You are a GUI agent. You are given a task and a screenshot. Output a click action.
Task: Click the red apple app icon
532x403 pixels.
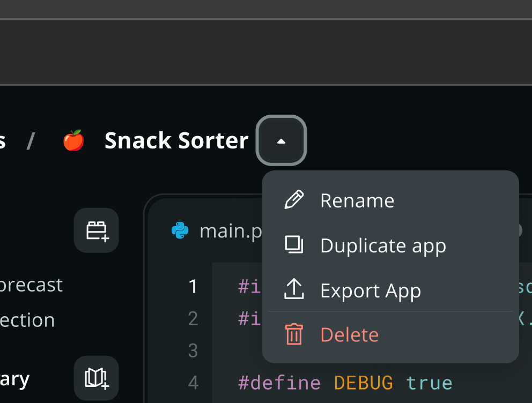73,140
